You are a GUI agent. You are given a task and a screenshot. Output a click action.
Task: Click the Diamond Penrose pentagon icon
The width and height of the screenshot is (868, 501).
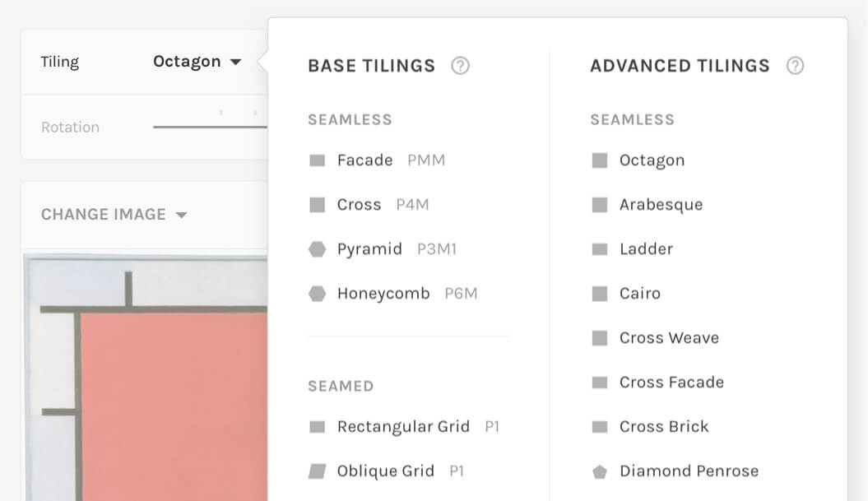[x=600, y=471]
